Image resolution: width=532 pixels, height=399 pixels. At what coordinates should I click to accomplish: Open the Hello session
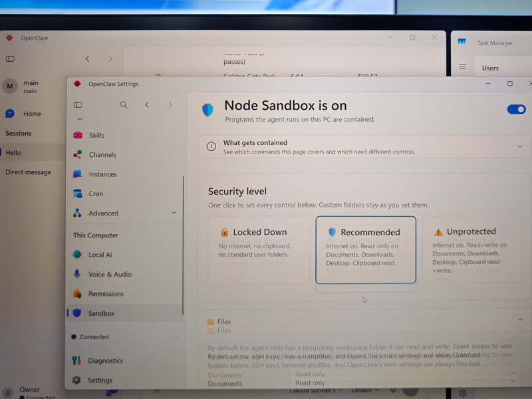(32, 153)
